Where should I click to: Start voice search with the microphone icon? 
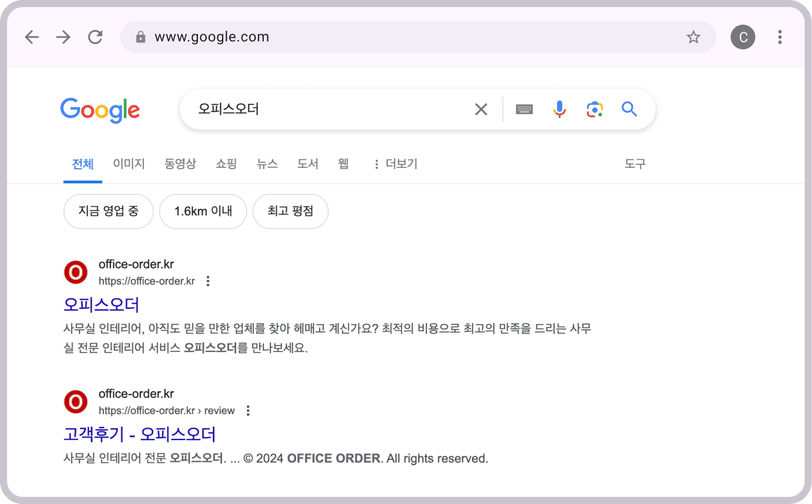tap(560, 109)
